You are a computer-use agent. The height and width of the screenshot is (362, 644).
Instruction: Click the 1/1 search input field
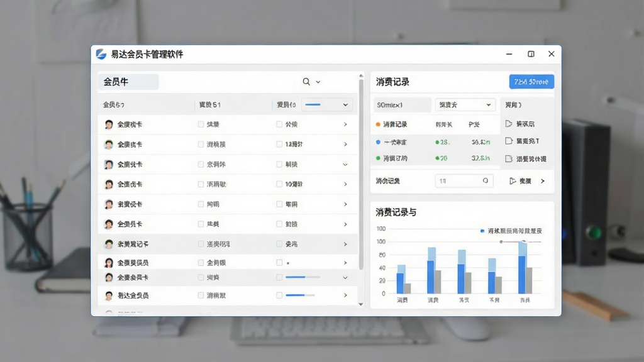[x=464, y=180]
